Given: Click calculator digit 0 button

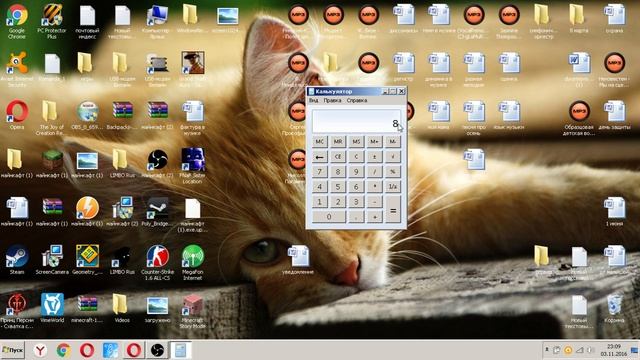Looking at the screenshot, I should click(x=329, y=217).
